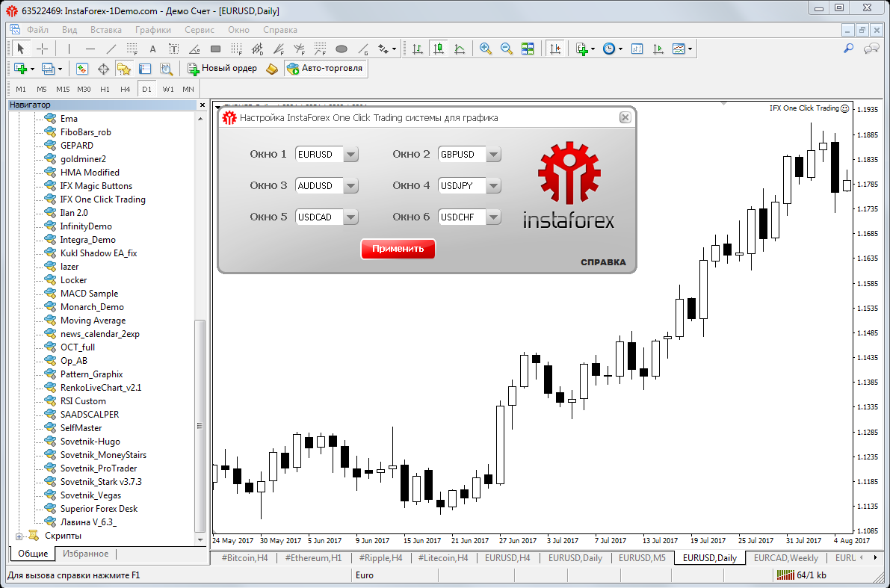Zoom out of the chart

507,49
